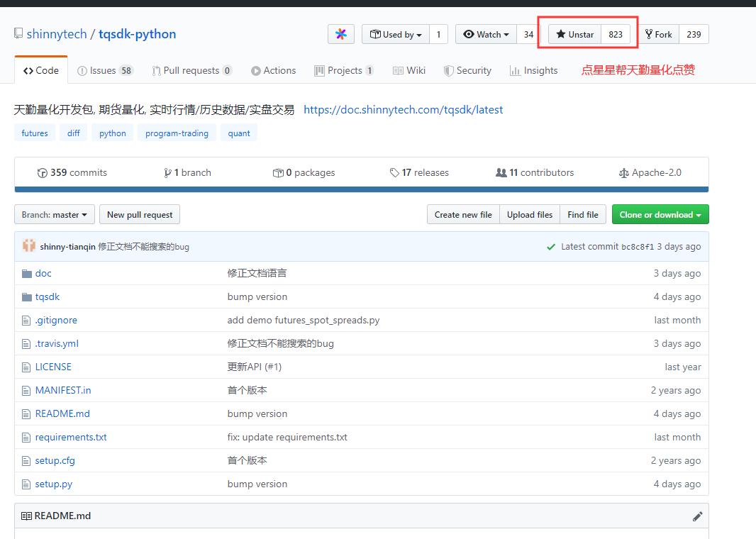Screen dimensions: 756x539
Task: Open the requirements.txt file
Action: point(71,438)
